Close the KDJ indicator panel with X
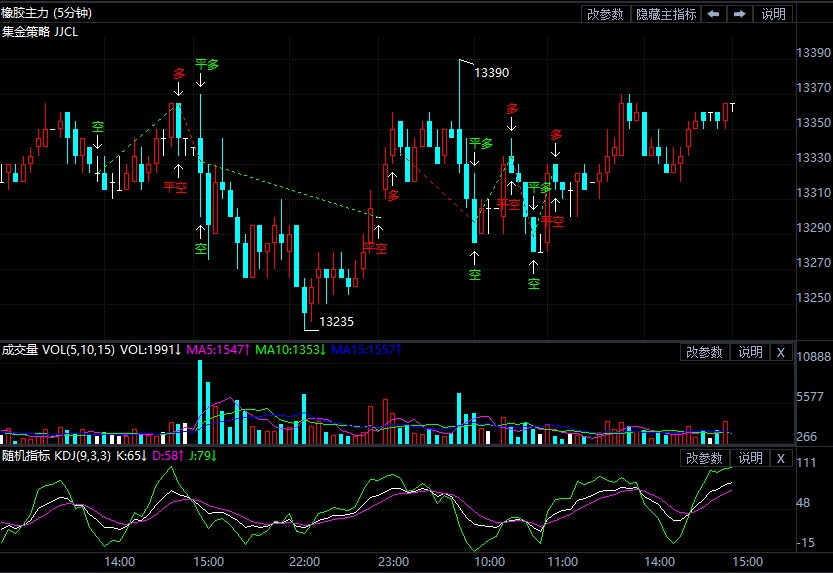This screenshot has height=573, width=833. (x=781, y=458)
